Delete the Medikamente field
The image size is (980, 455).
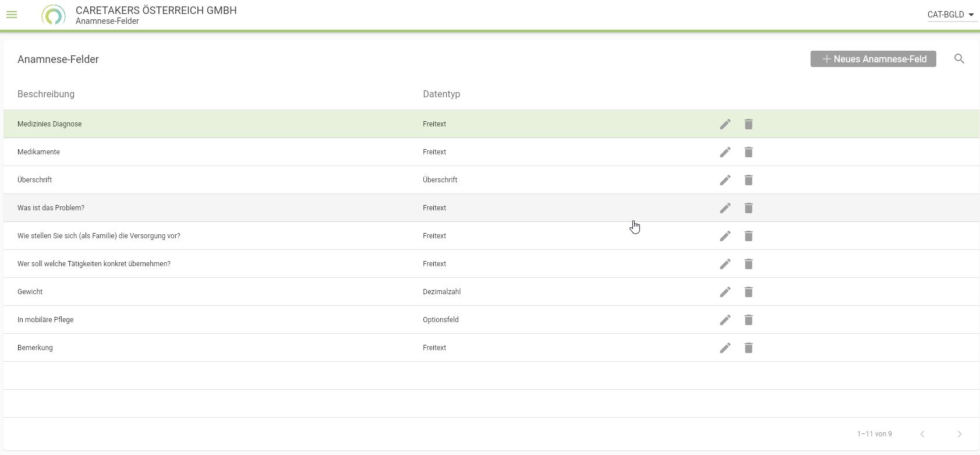coord(748,152)
